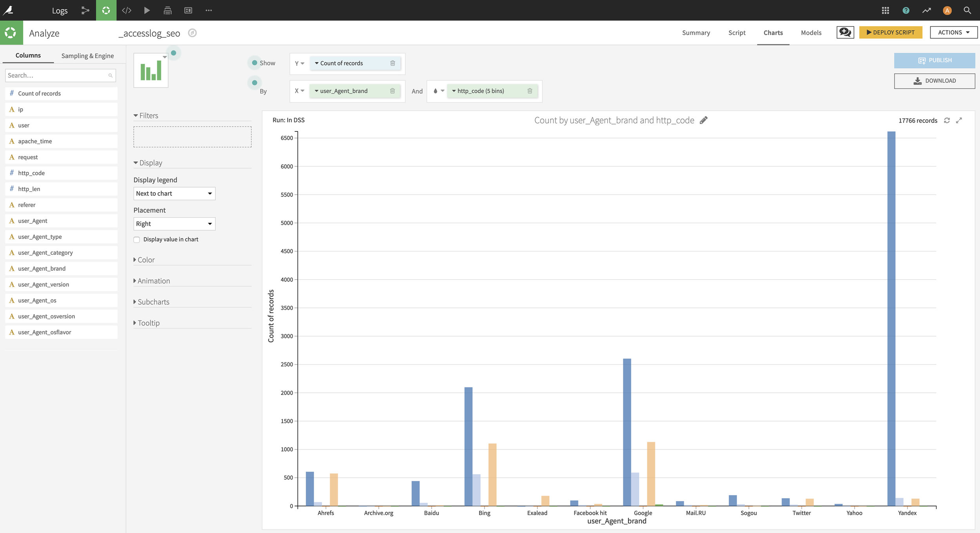
Task: Select the user_Agent_category column
Action: (x=61, y=253)
